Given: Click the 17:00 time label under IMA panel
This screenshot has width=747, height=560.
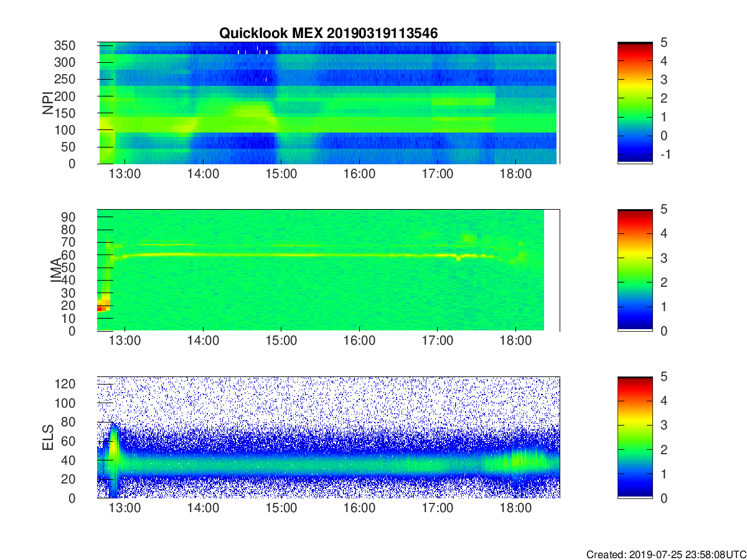Looking at the screenshot, I should [438, 342].
